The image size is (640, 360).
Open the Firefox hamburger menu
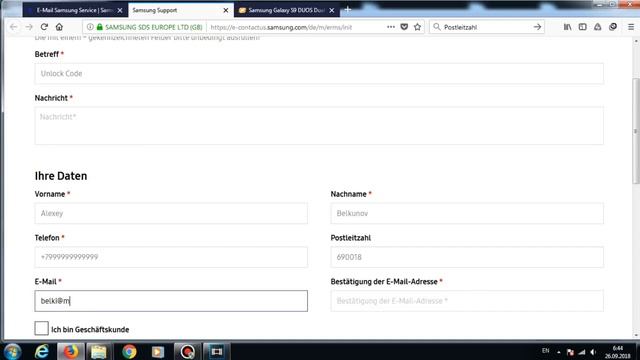click(x=631, y=27)
